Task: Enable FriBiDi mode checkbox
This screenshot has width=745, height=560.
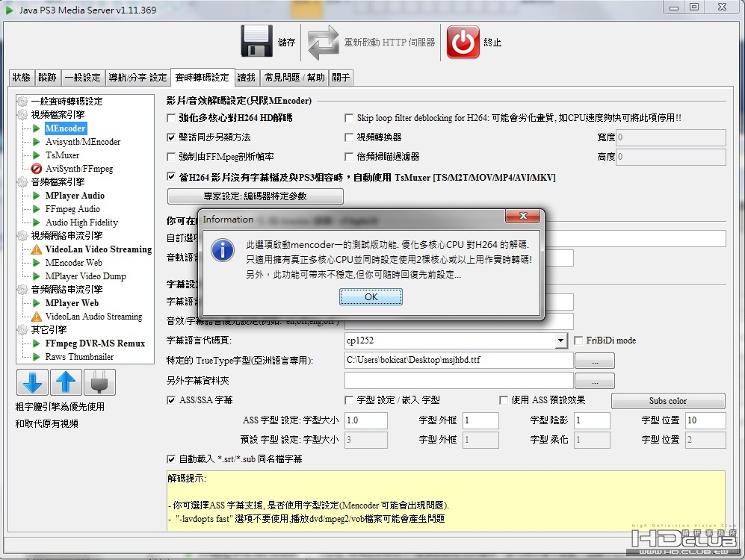Action: (578, 340)
